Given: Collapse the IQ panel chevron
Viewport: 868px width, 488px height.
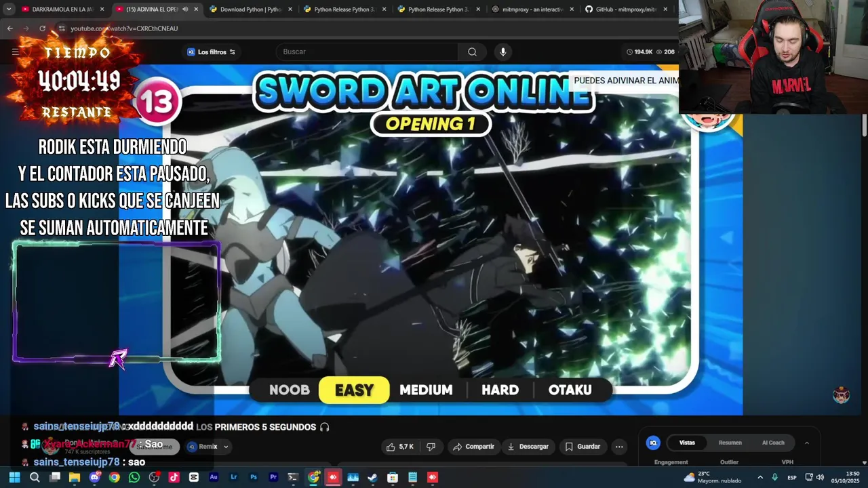Looking at the screenshot, I should (806, 443).
